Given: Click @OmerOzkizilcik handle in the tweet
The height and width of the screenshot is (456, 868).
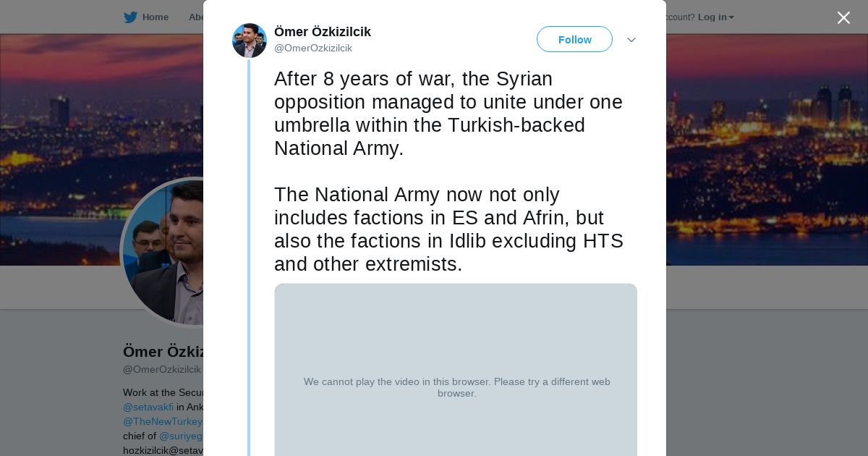Looking at the screenshot, I should click(312, 48).
